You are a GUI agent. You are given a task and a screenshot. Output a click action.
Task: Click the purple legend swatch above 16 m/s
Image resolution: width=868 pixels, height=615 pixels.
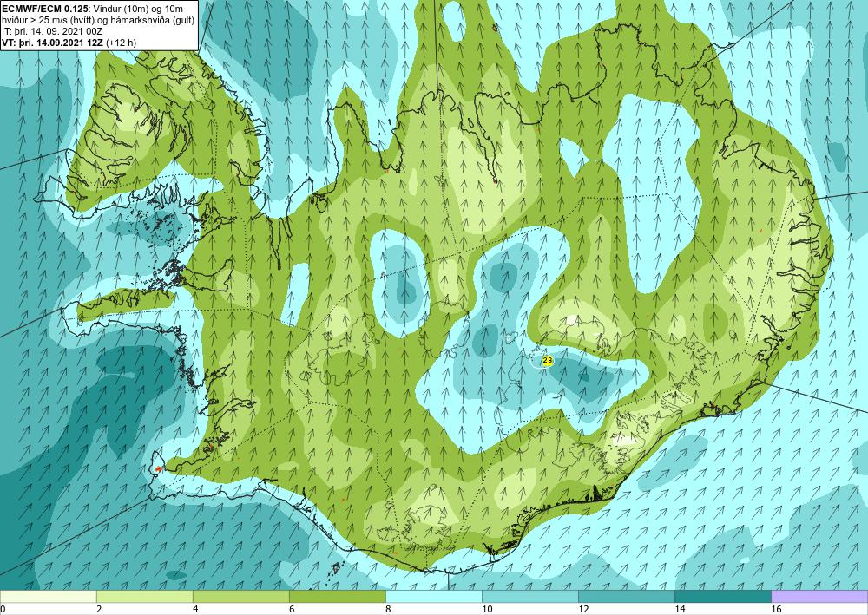[x=819, y=596]
